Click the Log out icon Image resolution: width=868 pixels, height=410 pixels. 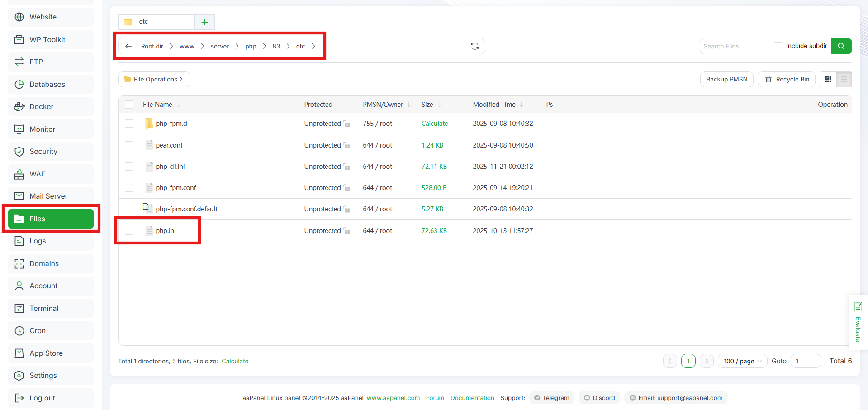tap(19, 398)
